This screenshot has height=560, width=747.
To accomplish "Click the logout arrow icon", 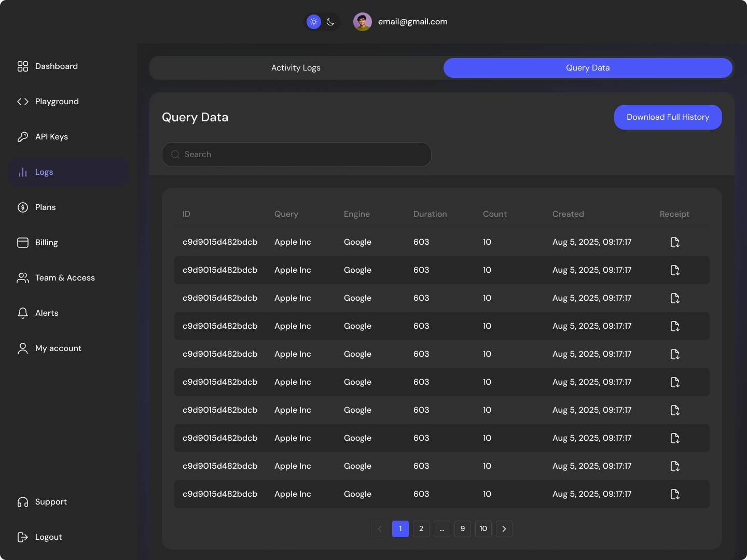I will (x=22, y=537).
